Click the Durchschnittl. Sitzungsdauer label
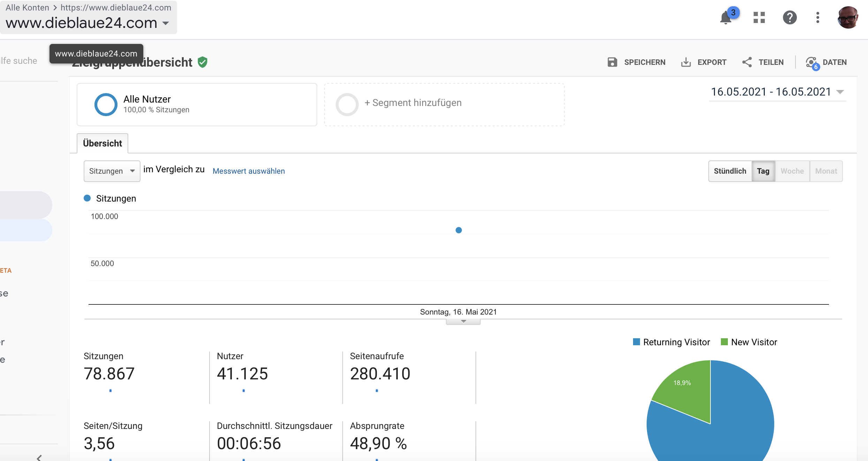 point(274,426)
